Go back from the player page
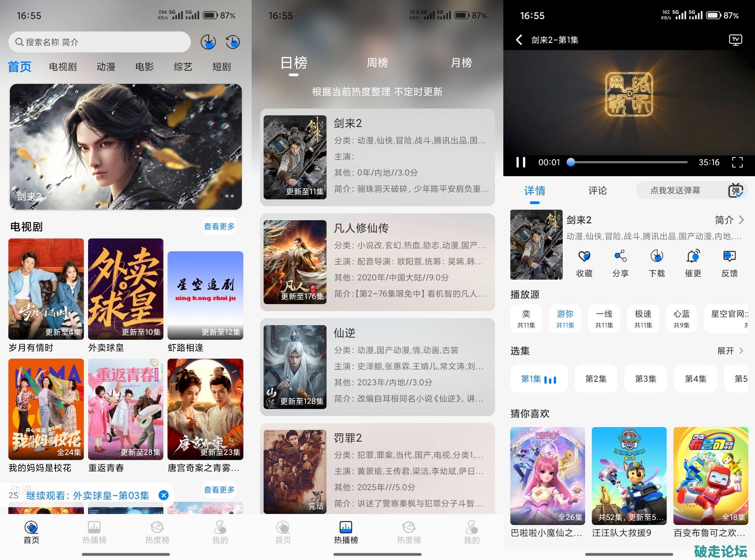Screen dimensions: 755x560 click(519, 40)
